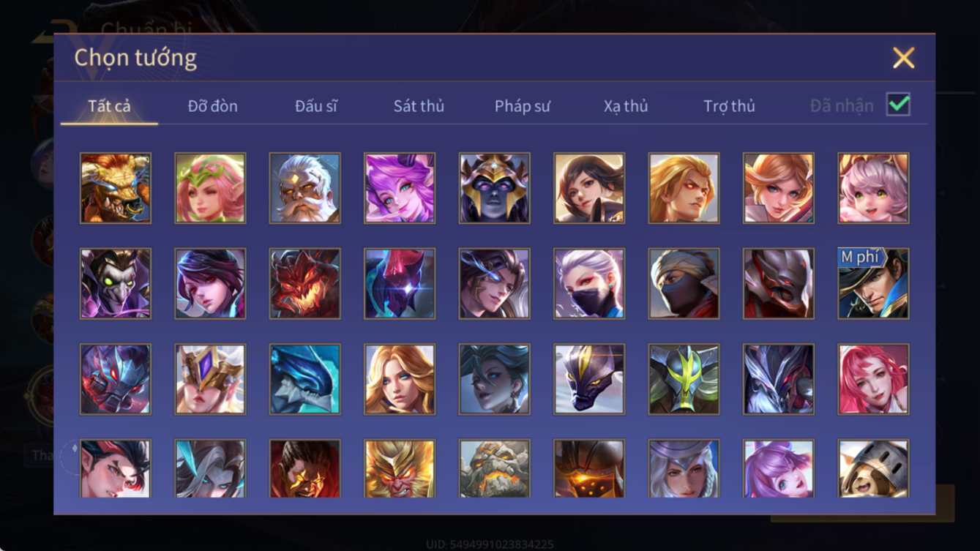The image size is (980, 551).
Task: Toggle the Đã nhận checkbox
Action: point(898,105)
